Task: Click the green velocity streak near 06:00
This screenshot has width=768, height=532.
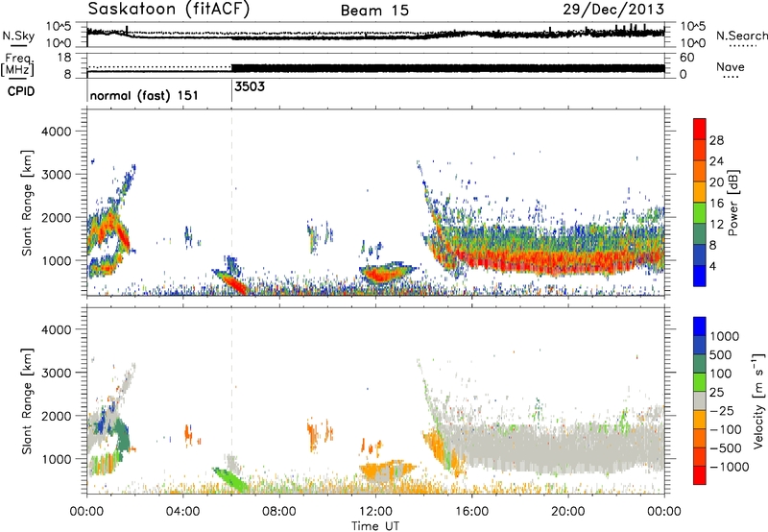Action: pyautogui.click(x=231, y=480)
